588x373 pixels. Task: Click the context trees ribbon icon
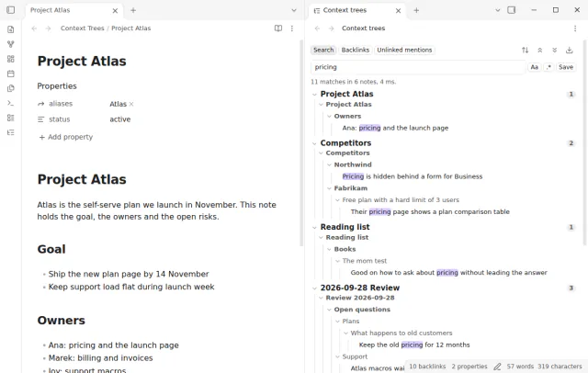click(10, 132)
